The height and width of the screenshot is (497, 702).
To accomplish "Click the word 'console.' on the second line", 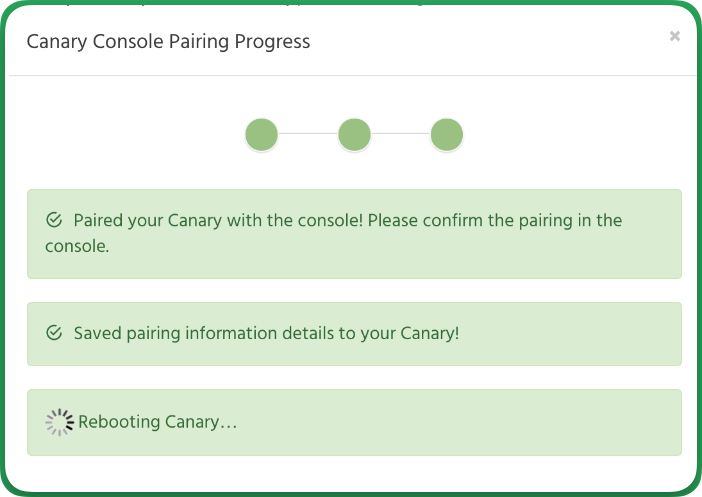I will pos(77,246).
